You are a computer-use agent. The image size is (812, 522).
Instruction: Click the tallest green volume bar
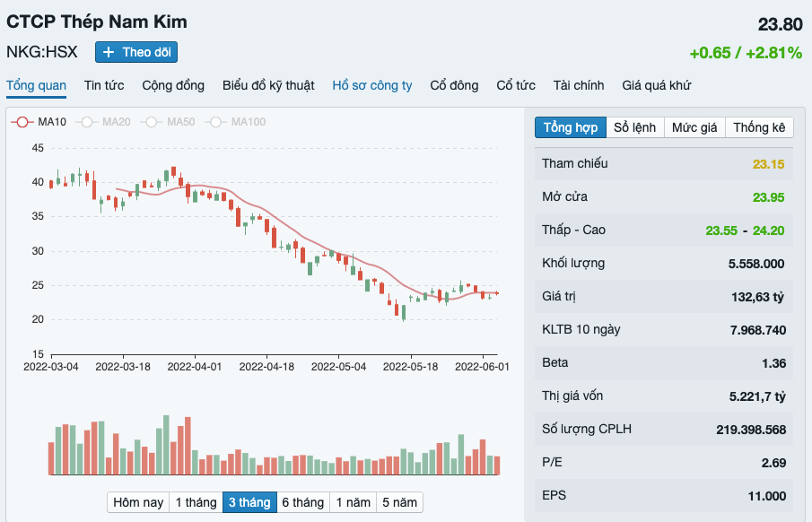pos(166,445)
